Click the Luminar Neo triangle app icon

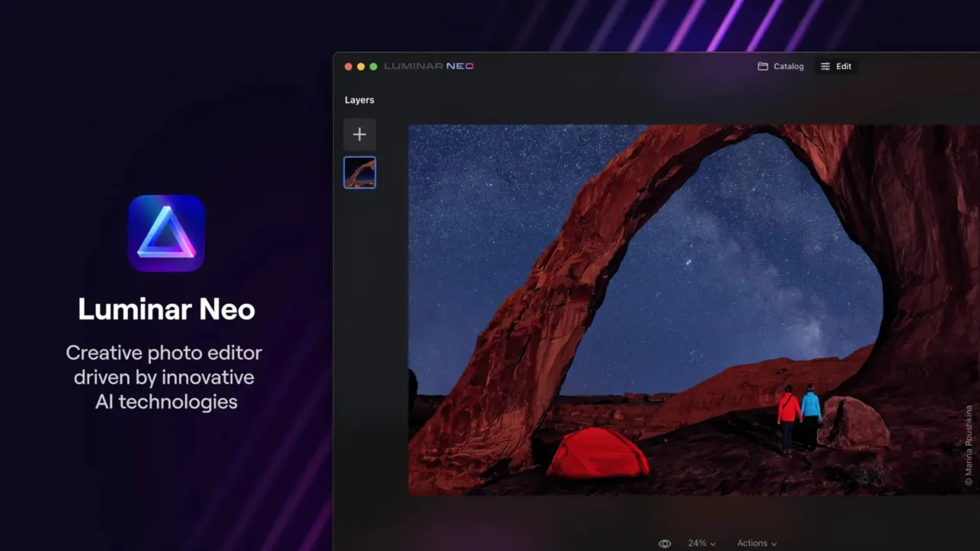pyautogui.click(x=166, y=233)
